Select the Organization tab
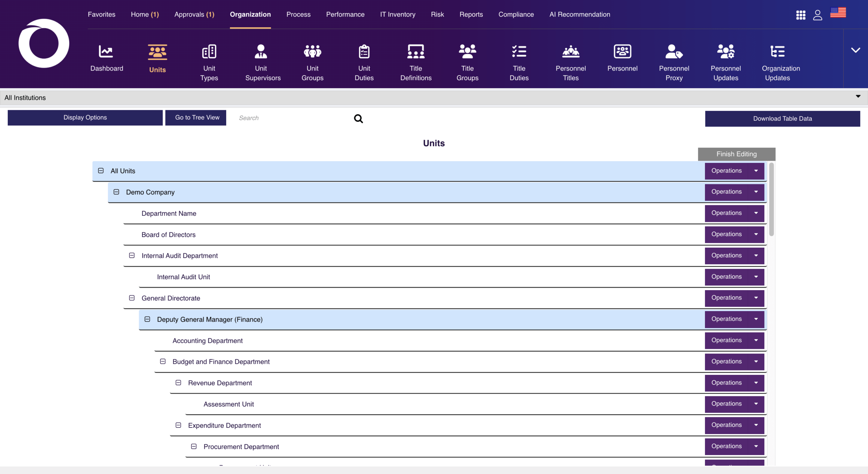The image size is (868, 474). 250,14
